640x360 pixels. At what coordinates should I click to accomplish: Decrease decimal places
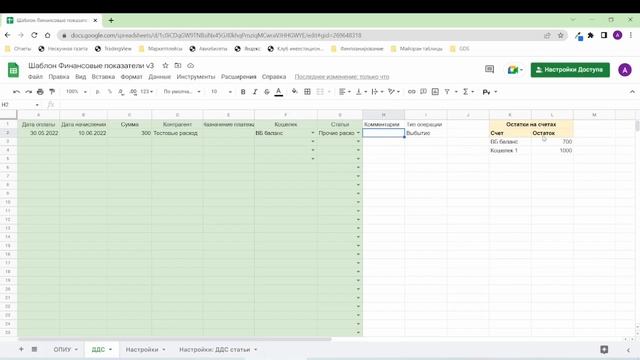pos(121,92)
